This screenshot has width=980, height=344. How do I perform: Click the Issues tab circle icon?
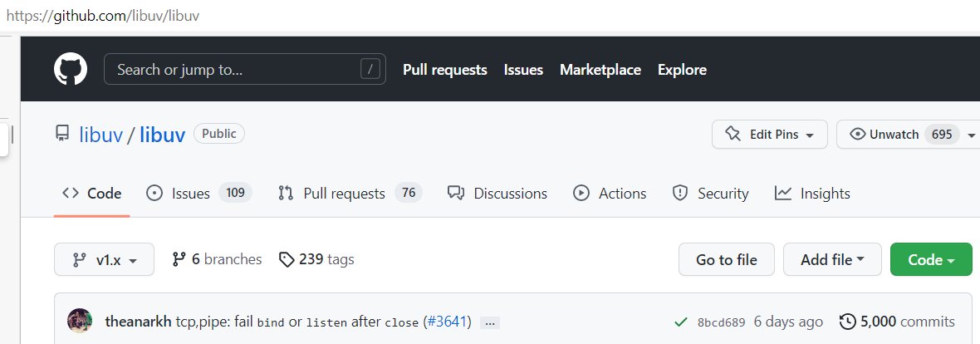(154, 194)
